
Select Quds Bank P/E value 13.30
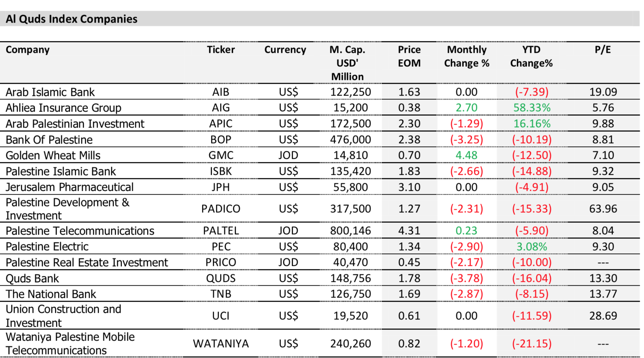tap(603, 278)
